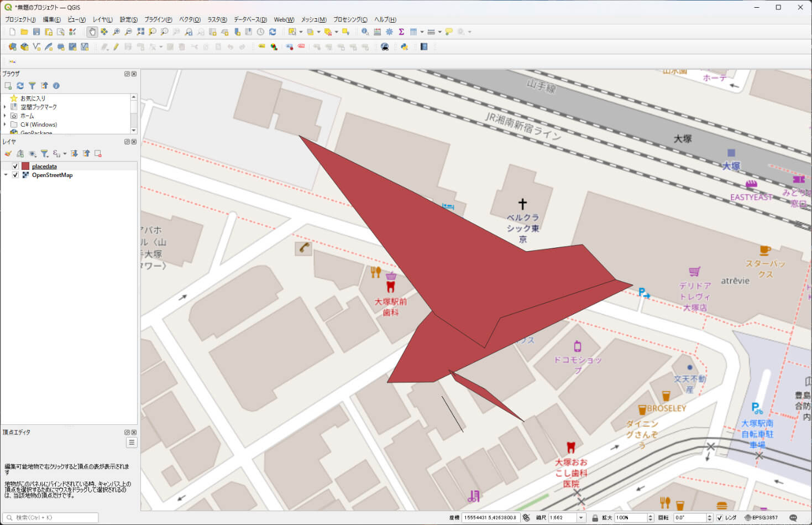812x525 pixels.
Task: Toggle mouse extents display beside coordinates
Action: pos(526,518)
